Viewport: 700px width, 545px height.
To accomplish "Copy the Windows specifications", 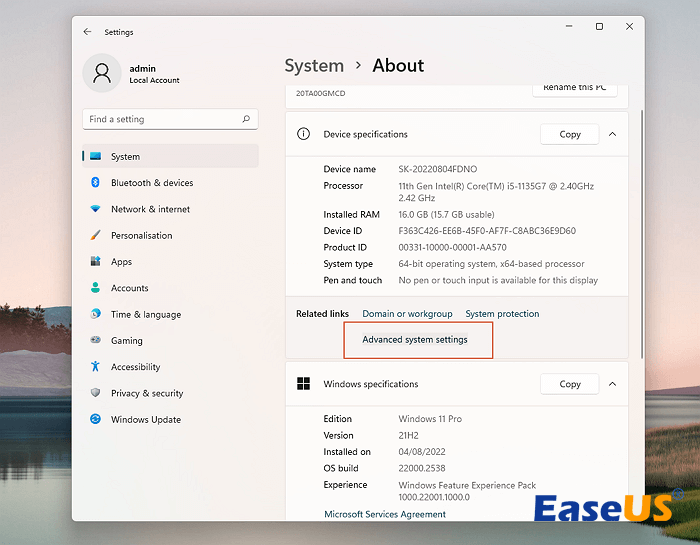I will coord(569,384).
